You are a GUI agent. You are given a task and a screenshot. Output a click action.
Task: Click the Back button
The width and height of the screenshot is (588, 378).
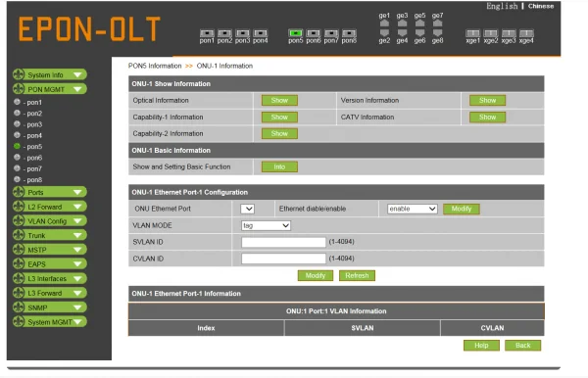522,345
